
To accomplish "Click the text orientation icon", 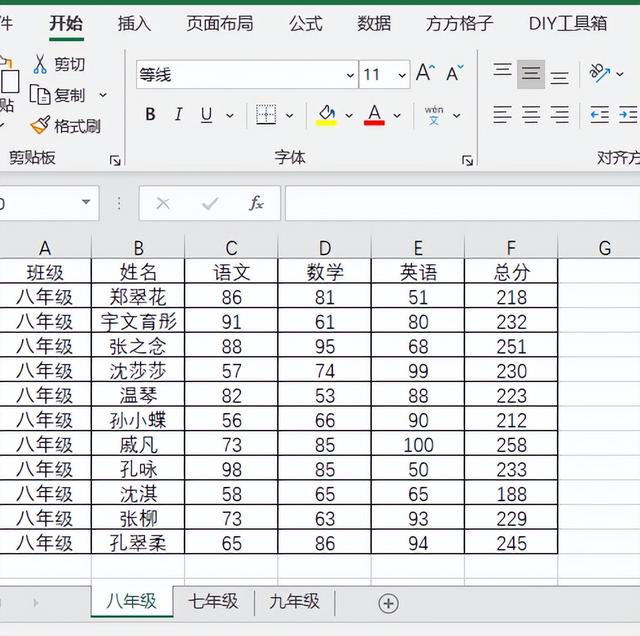I will [x=600, y=73].
